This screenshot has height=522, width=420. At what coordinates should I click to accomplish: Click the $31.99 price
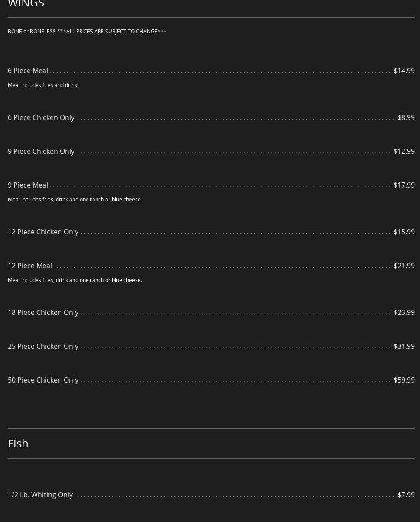(x=404, y=346)
